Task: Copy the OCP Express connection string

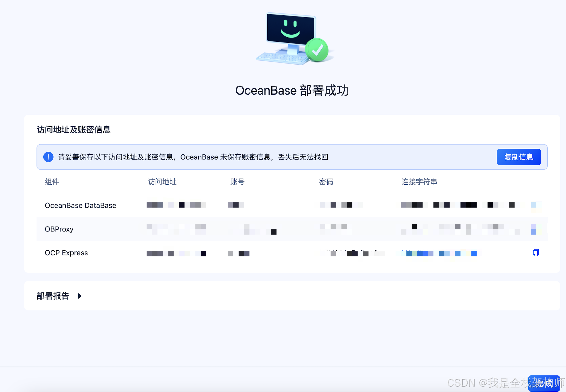Action: click(x=536, y=253)
